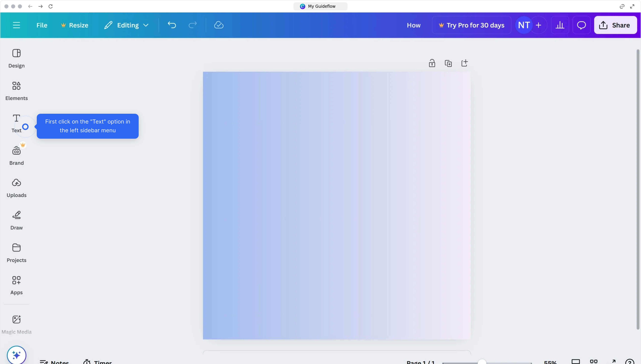Toggle the page lock
The height and width of the screenshot is (364, 641).
pyautogui.click(x=432, y=63)
